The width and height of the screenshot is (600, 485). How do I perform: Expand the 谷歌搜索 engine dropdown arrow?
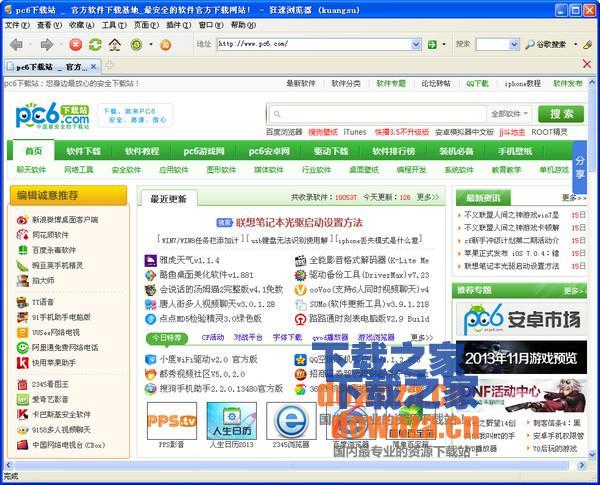pyautogui.click(x=576, y=44)
